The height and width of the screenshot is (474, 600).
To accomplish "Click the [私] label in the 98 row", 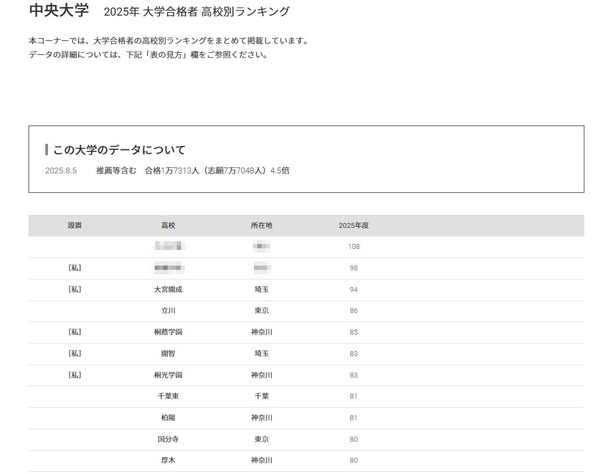I will tap(75, 268).
